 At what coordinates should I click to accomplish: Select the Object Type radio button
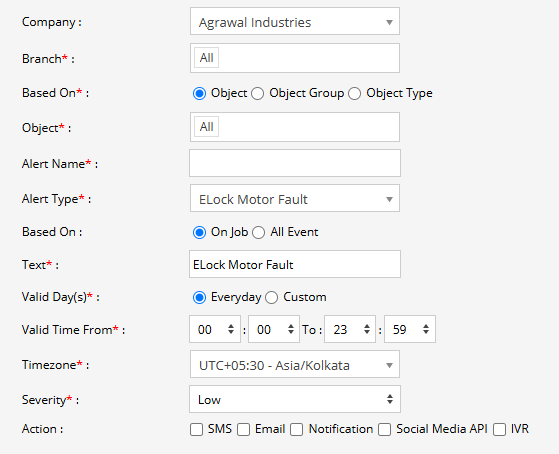(354, 94)
